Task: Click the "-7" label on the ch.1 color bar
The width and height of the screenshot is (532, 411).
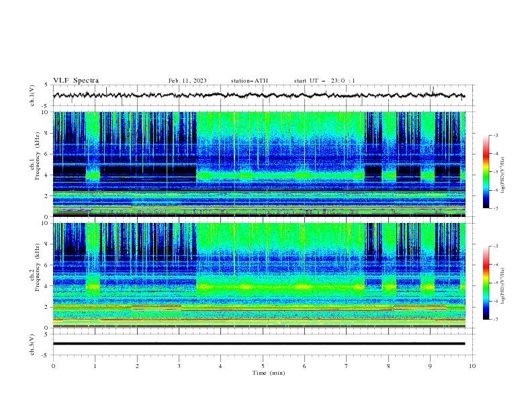Action: [x=495, y=208]
